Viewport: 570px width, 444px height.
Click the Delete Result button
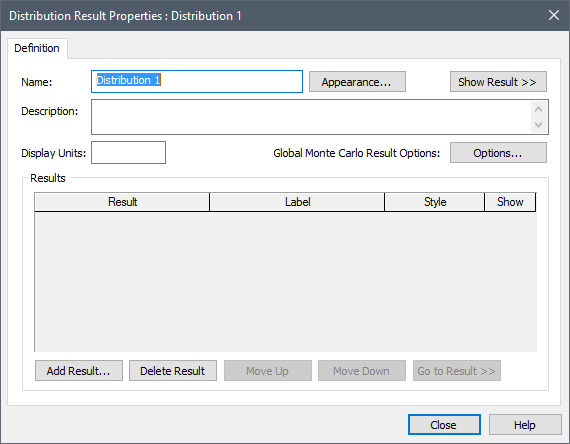coord(173,371)
